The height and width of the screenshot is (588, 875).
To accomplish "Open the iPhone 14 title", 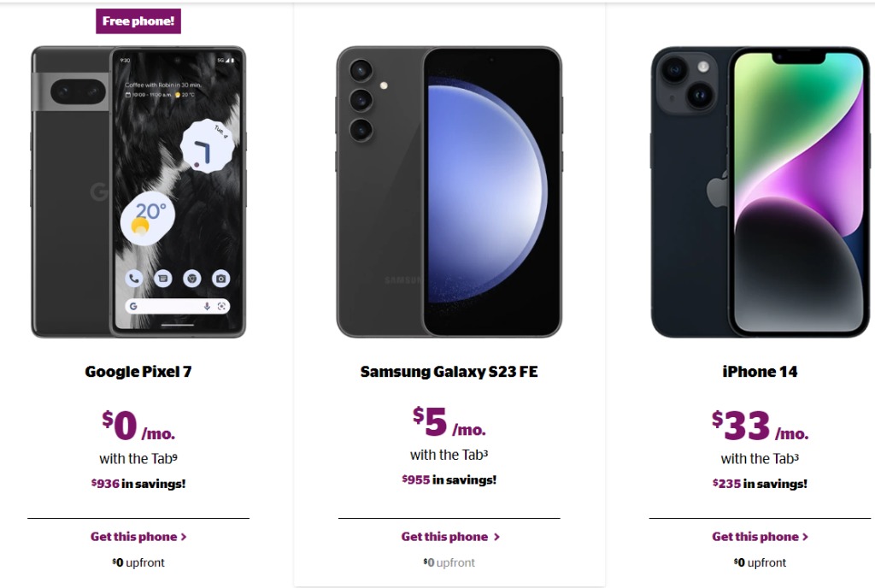I will (x=760, y=372).
